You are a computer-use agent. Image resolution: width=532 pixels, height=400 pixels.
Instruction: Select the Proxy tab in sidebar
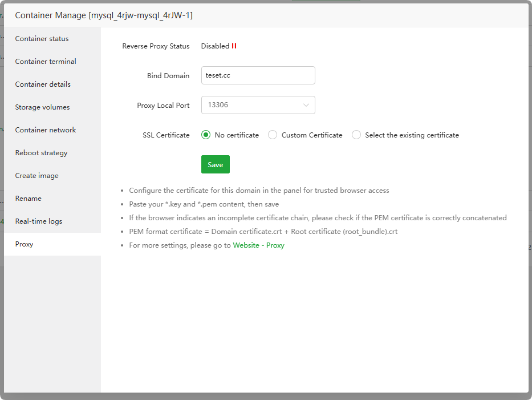point(25,244)
